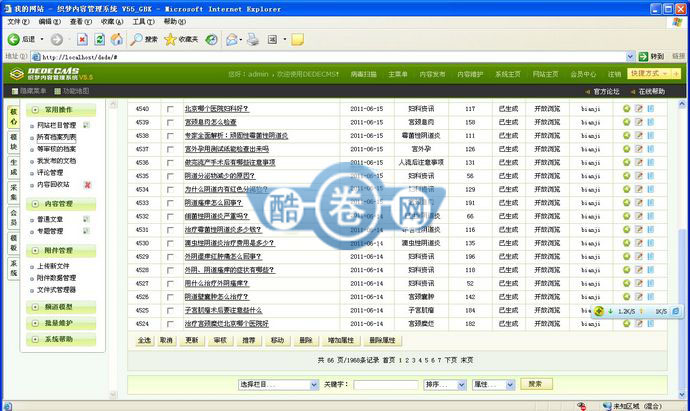Click the small icon beside 网站栏目管理
690x411 pixels.
[x=86, y=125]
